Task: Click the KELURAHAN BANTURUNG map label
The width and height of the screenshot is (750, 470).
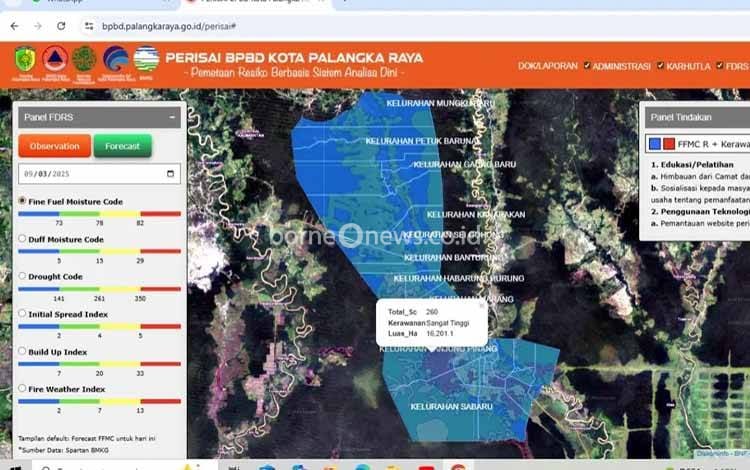Action: click(453, 258)
